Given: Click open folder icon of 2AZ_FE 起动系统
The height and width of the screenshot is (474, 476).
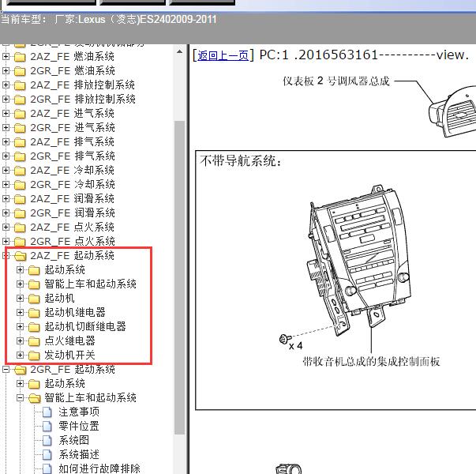Looking at the screenshot, I should [x=20, y=256].
